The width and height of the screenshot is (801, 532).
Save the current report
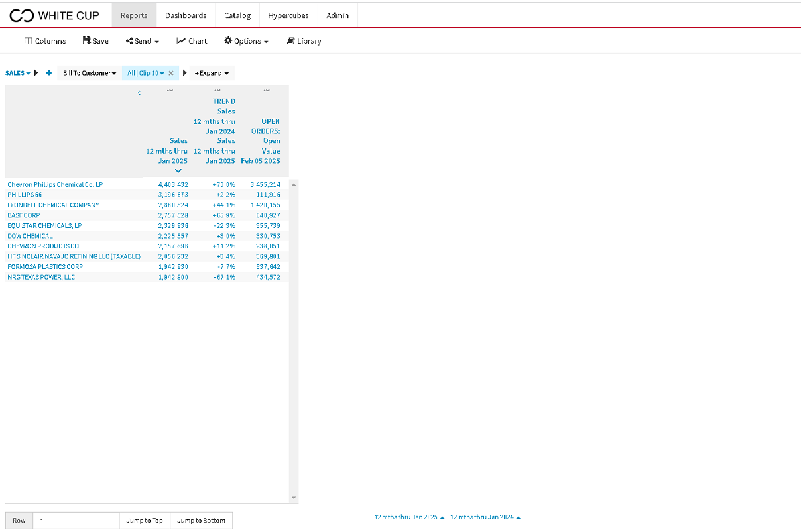[x=95, y=41]
